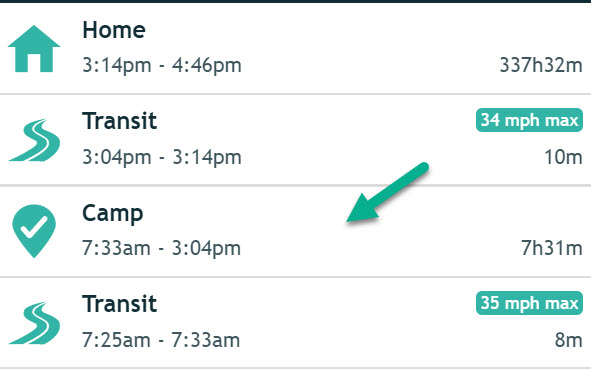
Task: Click the 7h31m Camp duration label
Action: 552,248
